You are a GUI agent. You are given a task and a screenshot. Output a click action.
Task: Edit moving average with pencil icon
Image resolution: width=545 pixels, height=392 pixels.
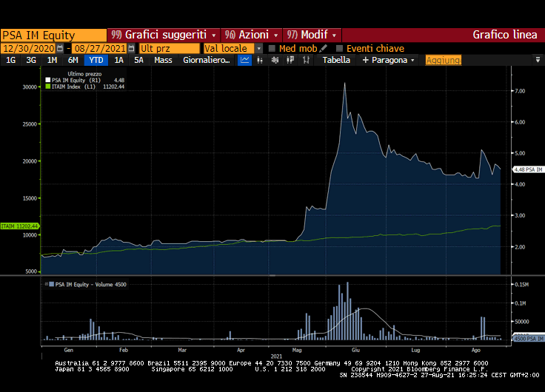click(324, 48)
